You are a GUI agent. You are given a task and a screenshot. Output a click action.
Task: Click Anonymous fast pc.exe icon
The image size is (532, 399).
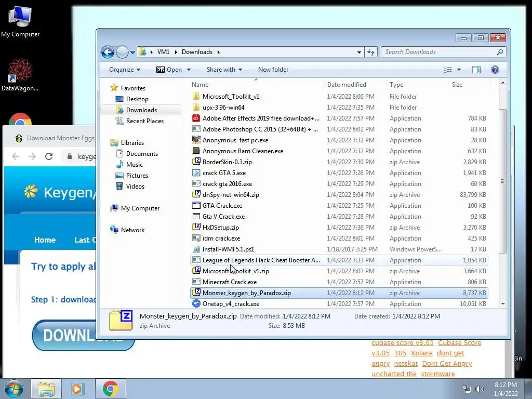click(x=196, y=140)
